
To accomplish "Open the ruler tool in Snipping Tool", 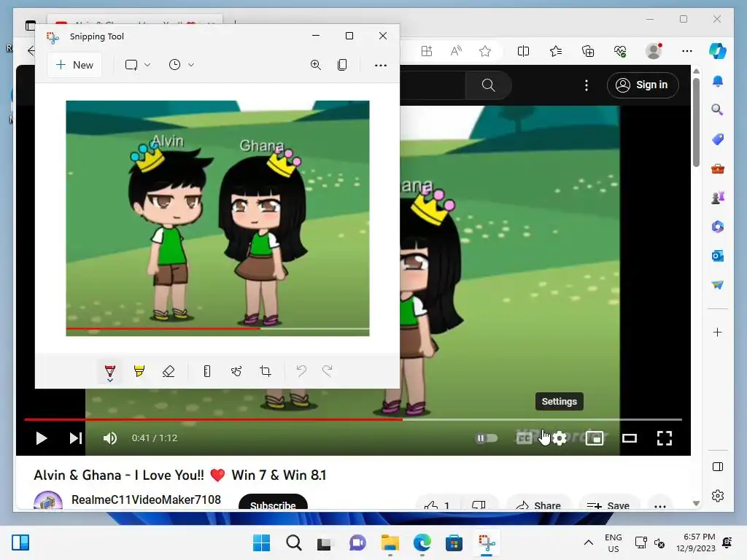I will pyautogui.click(x=206, y=371).
